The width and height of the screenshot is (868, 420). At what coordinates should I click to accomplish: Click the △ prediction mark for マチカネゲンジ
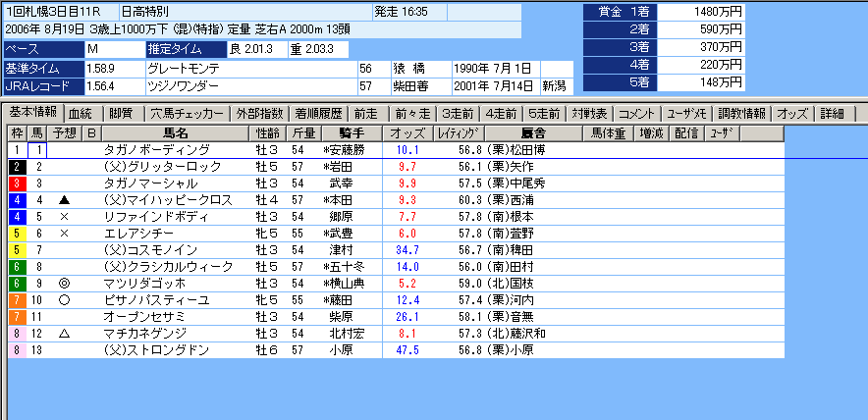pyautogui.click(x=64, y=334)
